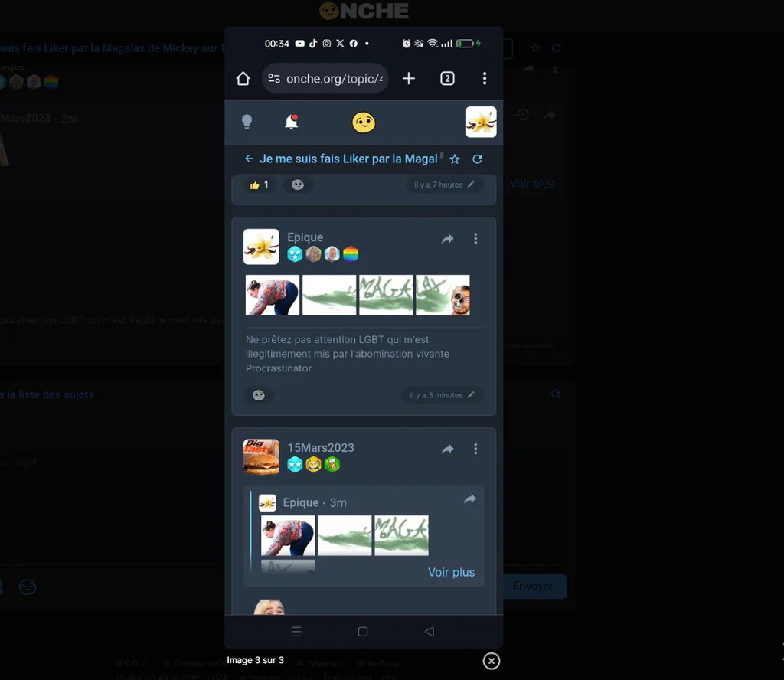
Task: Open a new browser tab with plus
Action: (x=409, y=79)
